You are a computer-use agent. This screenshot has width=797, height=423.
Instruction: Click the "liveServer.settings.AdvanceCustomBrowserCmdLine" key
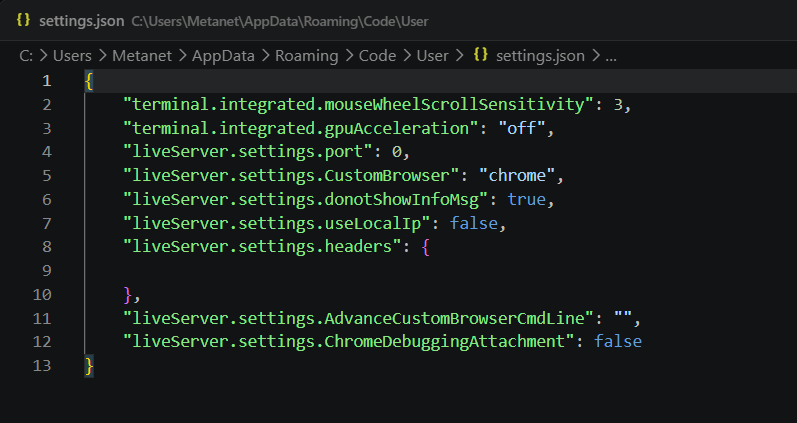coord(359,318)
